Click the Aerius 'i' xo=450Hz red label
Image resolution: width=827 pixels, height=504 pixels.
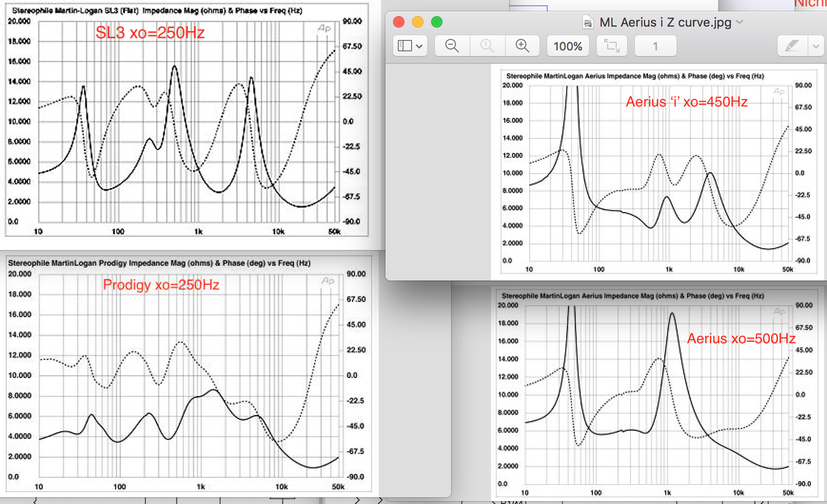tap(687, 102)
